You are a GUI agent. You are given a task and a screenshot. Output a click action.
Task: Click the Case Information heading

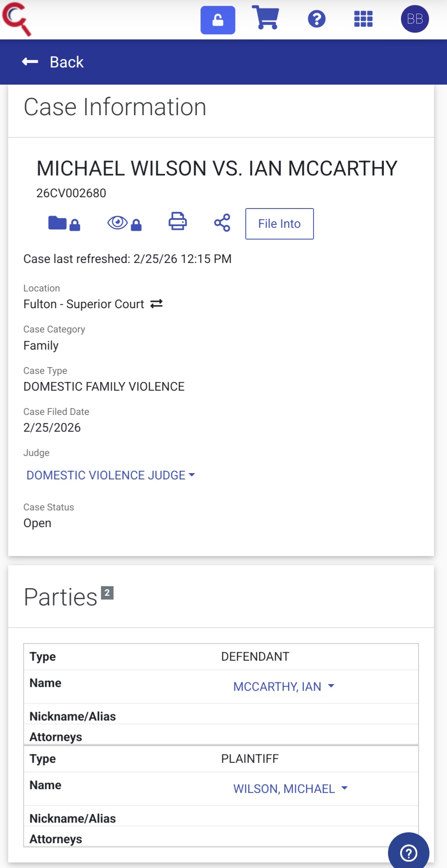[115, 107]
